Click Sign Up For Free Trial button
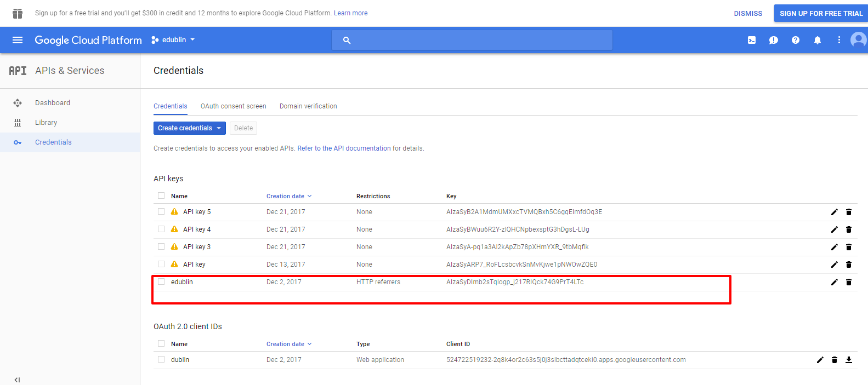Viewport: 868px width, 385px height. pos(821,13)
